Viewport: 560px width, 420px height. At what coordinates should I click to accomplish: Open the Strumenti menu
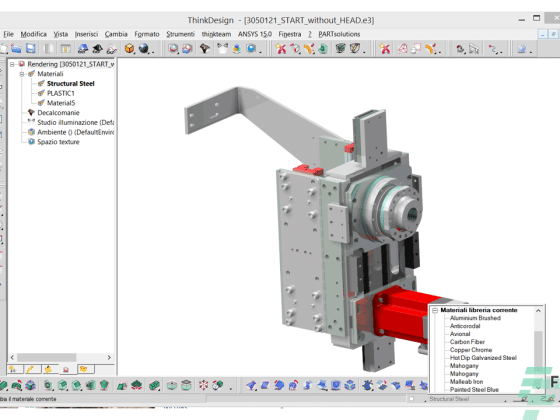point(180,34)
